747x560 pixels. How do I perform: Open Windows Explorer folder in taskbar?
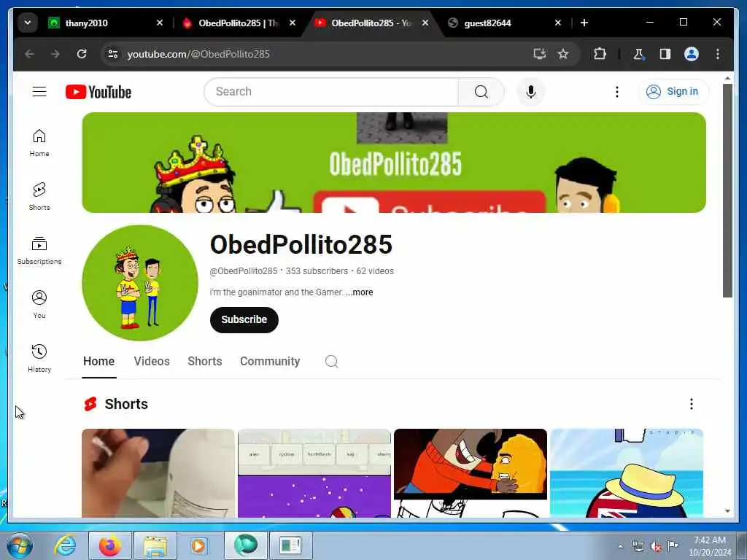155,545
